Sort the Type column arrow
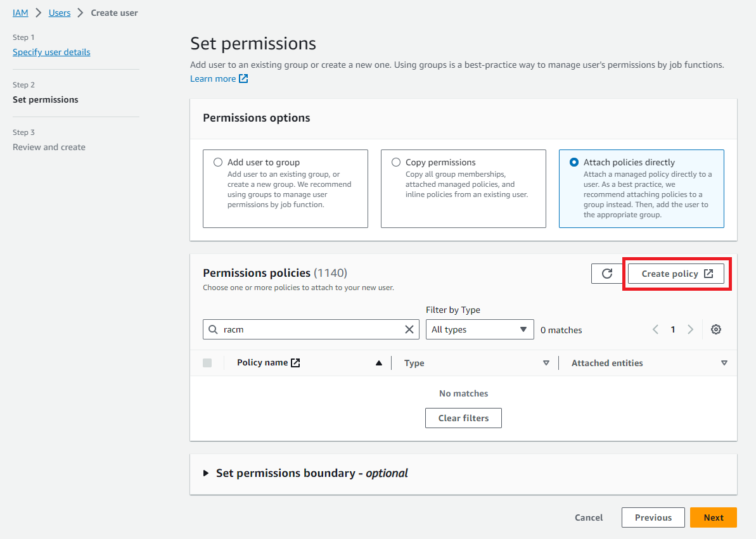The image size is (756, 539). (546, 363)
